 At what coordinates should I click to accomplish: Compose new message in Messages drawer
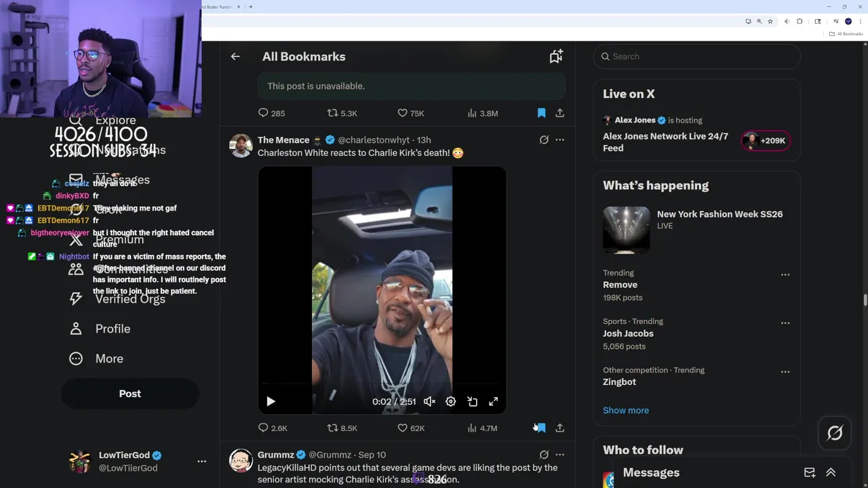(810, 472)
